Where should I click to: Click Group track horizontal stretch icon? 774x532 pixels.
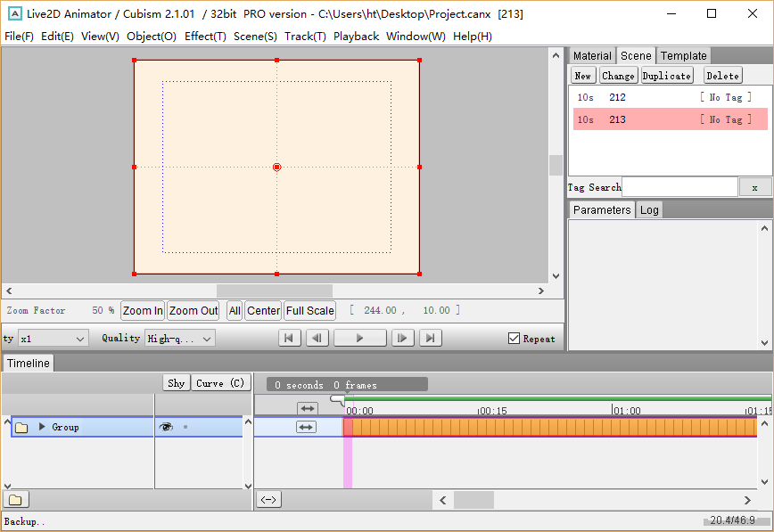(306, 427)
